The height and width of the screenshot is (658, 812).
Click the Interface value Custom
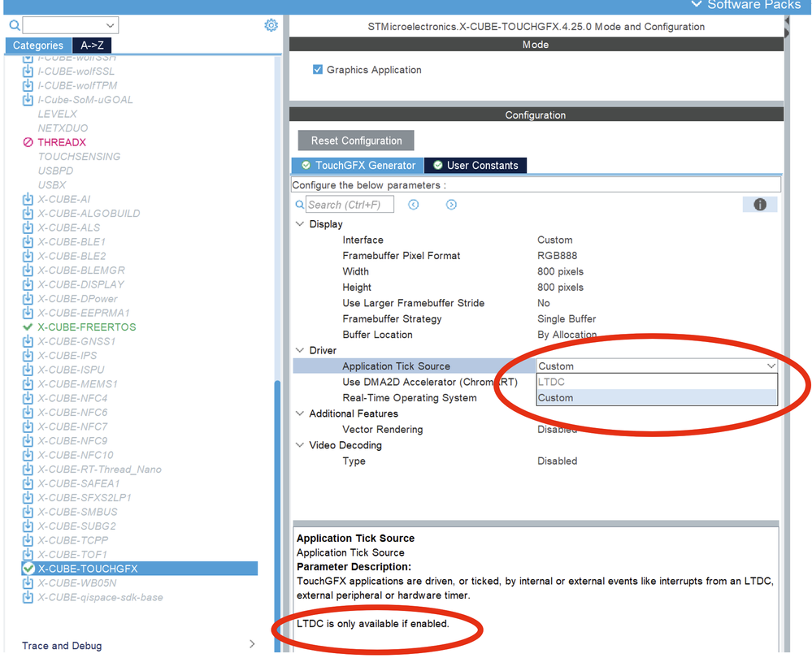click(554, 240)
